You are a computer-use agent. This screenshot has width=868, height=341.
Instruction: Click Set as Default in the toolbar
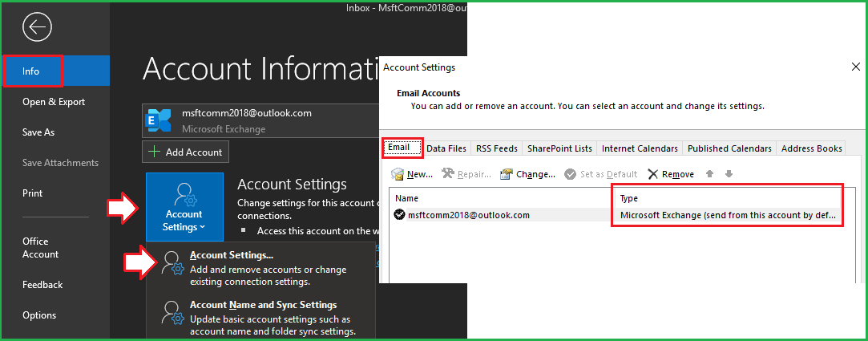tap(601, 174)
